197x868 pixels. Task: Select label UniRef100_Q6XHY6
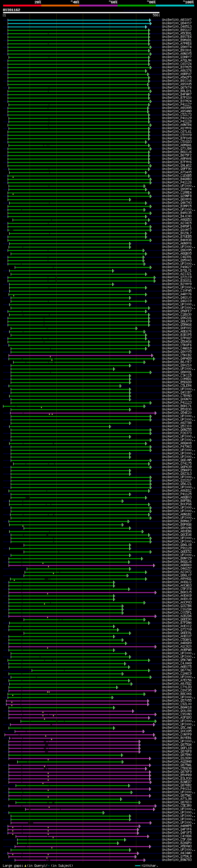[x=176, y=200]
